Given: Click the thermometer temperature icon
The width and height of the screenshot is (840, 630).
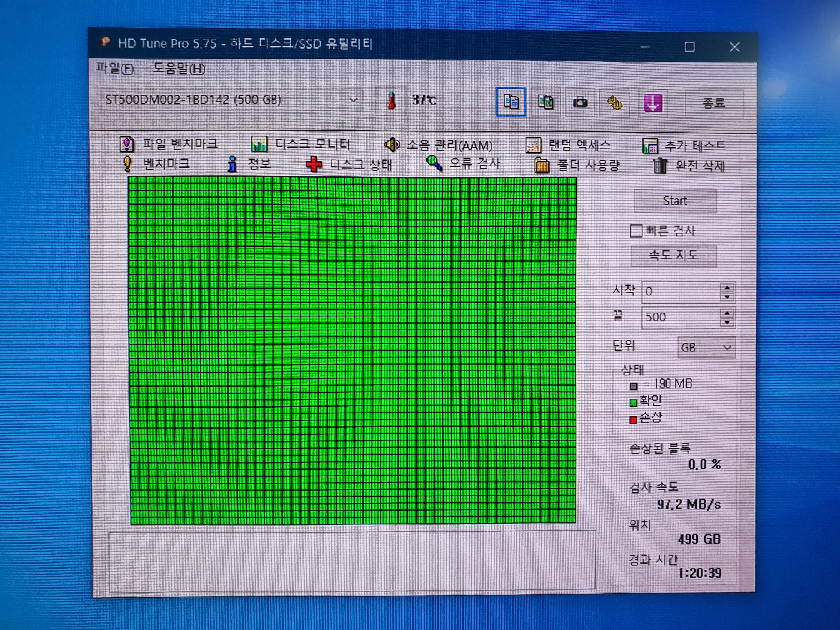Looking at the screenshot, I should click(x=391, y=101).
